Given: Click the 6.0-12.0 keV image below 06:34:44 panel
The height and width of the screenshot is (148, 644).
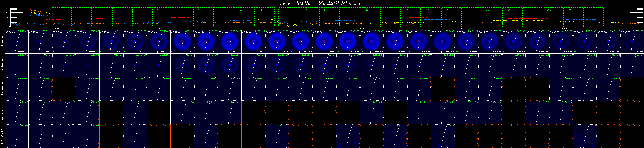Looking at the screenshot, I should (17, 65).
